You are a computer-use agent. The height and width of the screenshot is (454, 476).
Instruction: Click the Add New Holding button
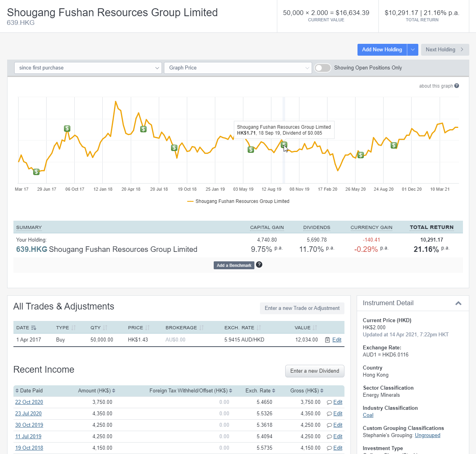(x=382, y=49)
